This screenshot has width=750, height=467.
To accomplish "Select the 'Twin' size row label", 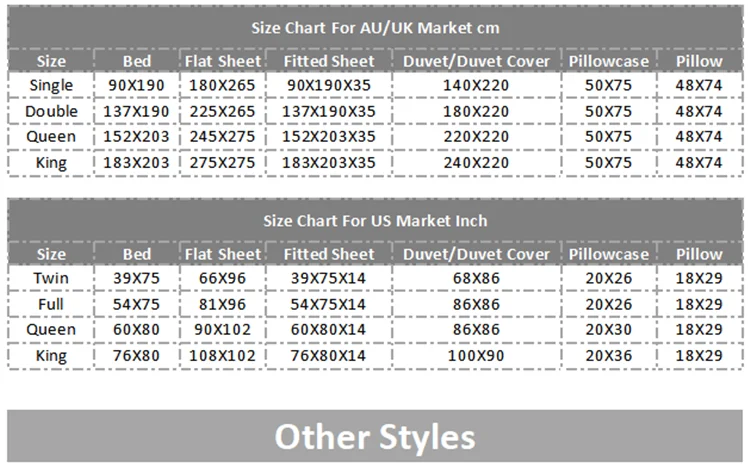I will click(51, 278).
